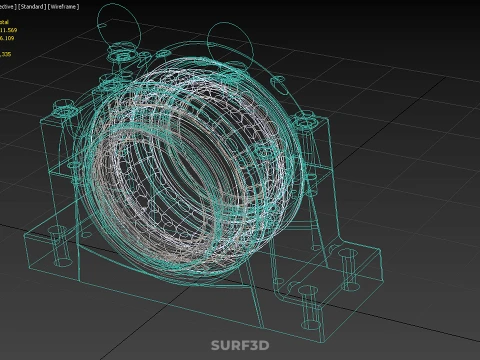This screenshot has height=360, width=480.
Task: Click the 11.569 statistics value
Action: [9, 30]
